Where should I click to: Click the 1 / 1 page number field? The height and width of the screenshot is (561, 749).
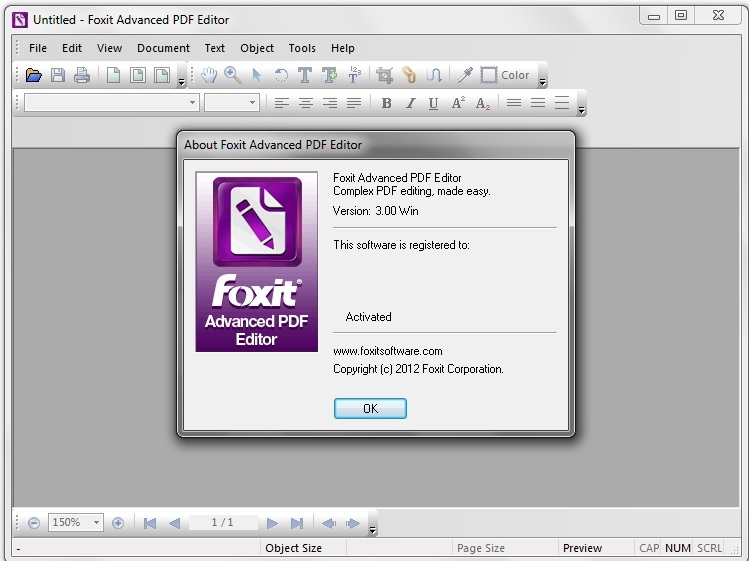click(x=223, y=522)
